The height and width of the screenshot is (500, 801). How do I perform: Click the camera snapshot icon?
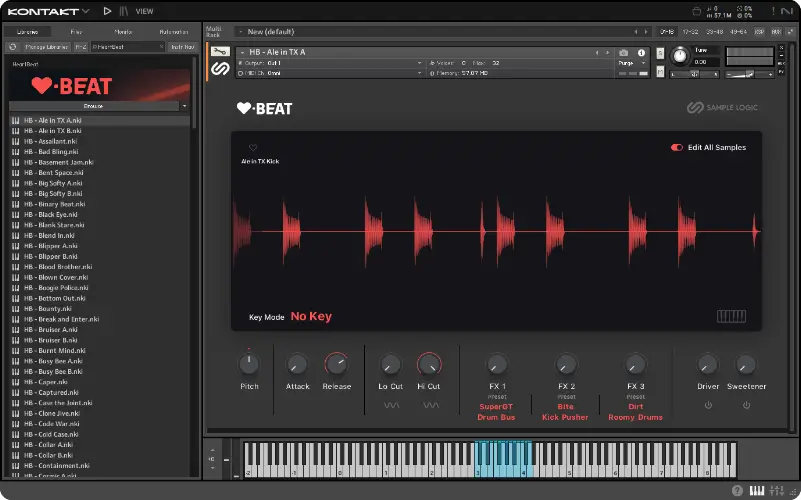[x=624, y=52]
